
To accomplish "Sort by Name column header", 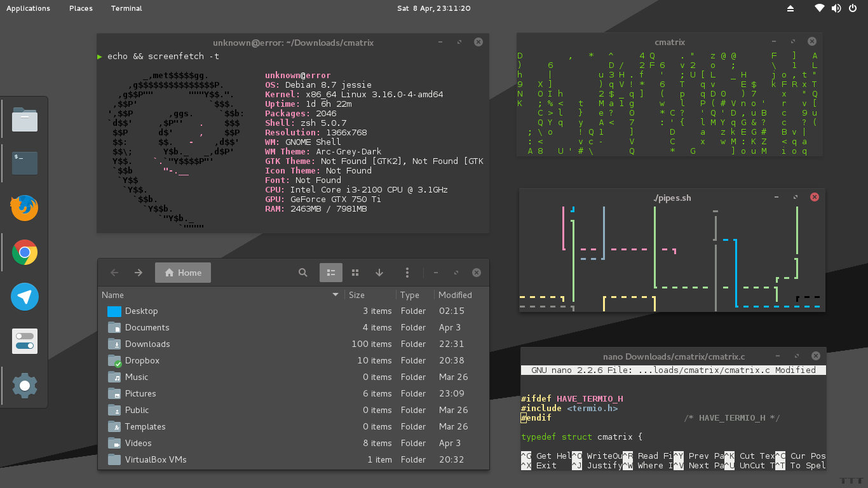I will 222,295.
